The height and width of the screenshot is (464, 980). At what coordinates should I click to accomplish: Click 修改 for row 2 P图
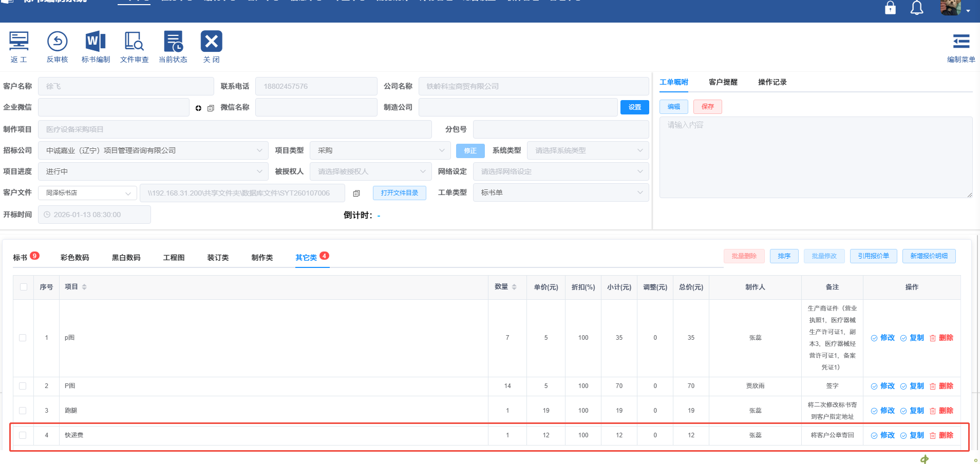coord(883,386)
